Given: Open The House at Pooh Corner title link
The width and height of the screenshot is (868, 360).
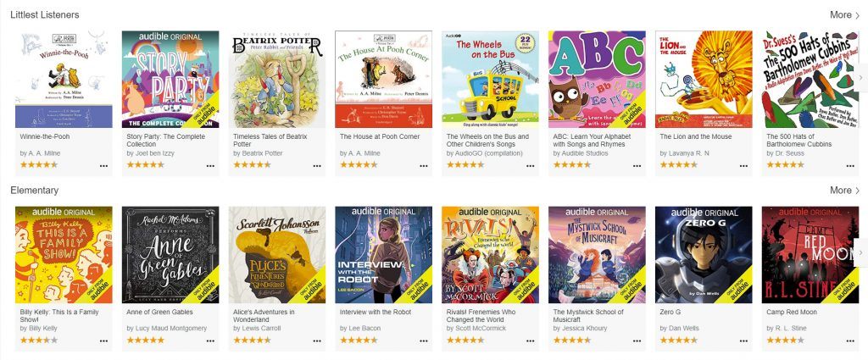Looking at the screenshot, I should click(380, 136).
